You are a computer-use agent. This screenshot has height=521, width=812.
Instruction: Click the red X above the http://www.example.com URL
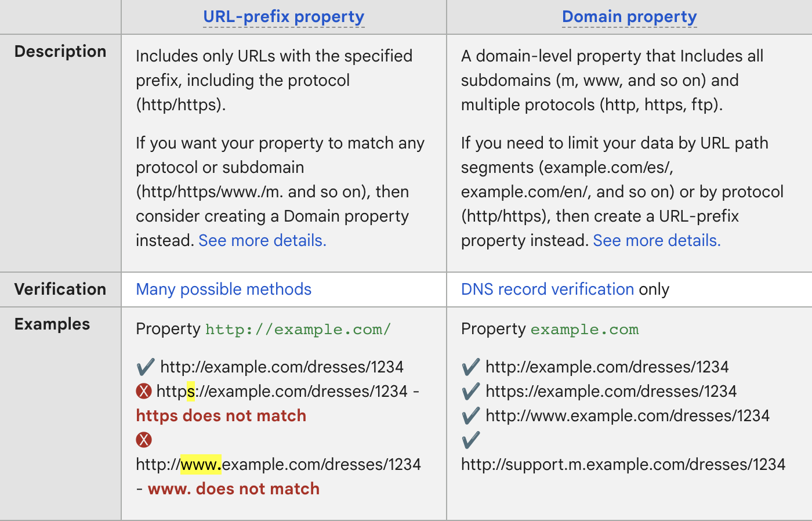pos(144,440)
